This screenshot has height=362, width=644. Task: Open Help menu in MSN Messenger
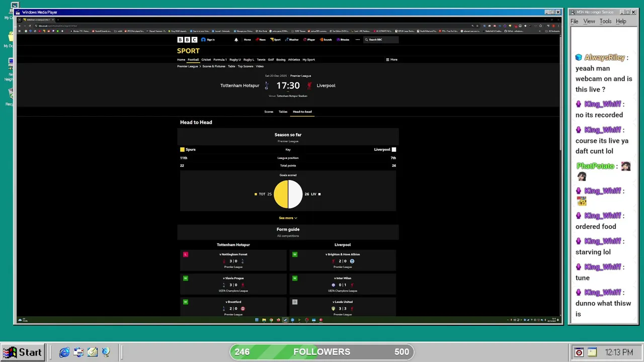pyautogui.click(x=621, y=21)
